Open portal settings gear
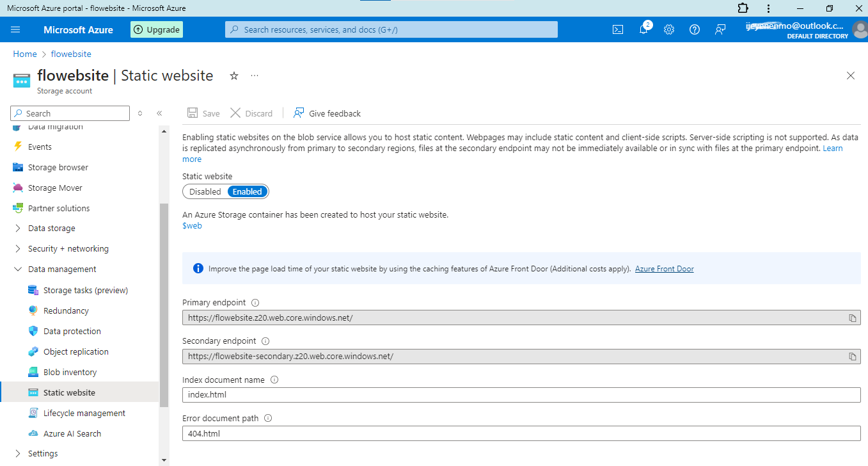 tap(669, 29)
